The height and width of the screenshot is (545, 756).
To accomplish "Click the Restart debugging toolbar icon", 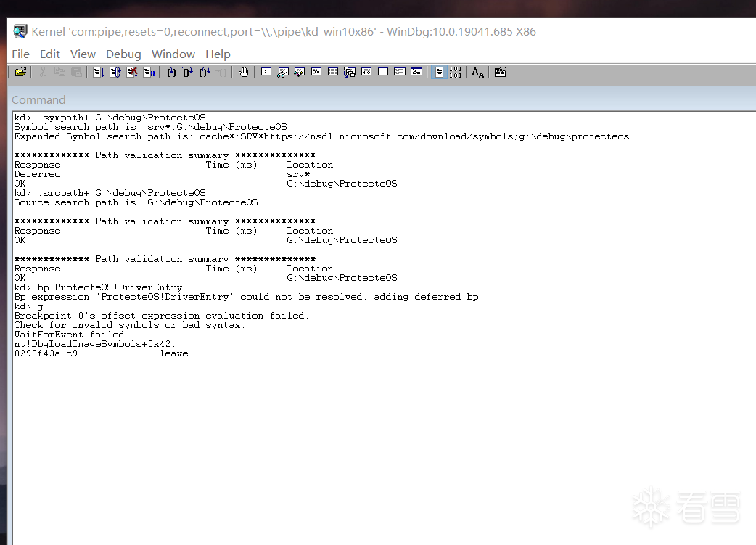I will pos(115,73).
